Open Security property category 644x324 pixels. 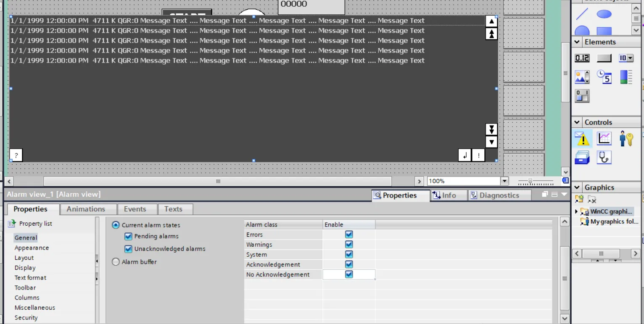pos(26,318)
